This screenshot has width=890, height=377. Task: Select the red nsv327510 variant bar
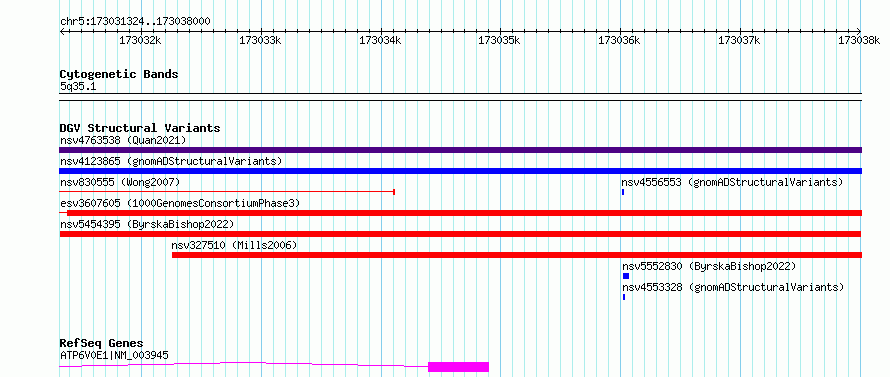517,255
